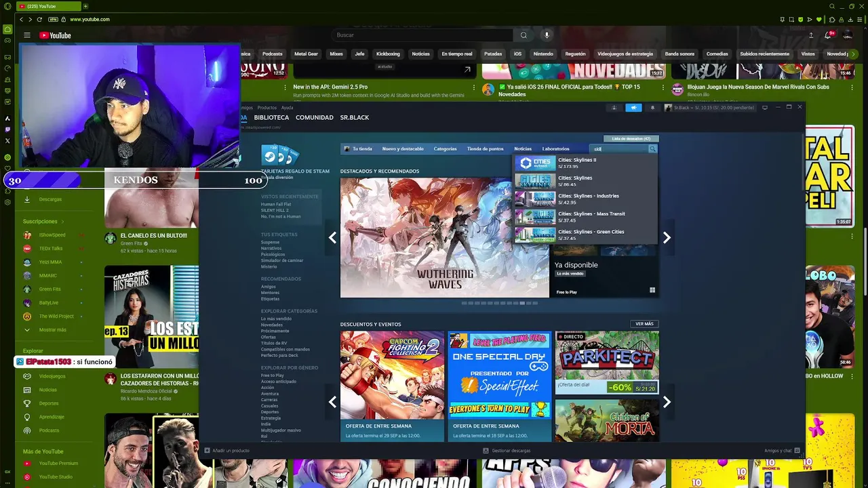The width and height of the screenshot is (868, 488).
Task: Reload the browser page
Action: (x=39, y=19)
